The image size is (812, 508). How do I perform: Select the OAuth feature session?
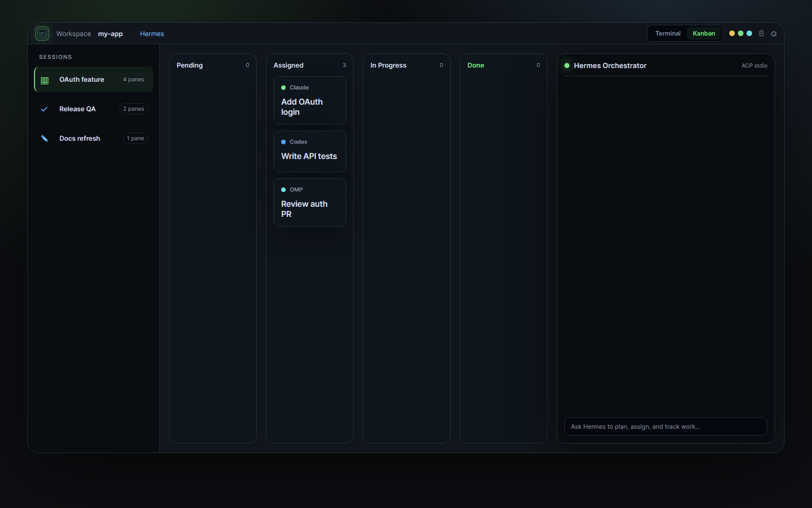coord(94,79)
